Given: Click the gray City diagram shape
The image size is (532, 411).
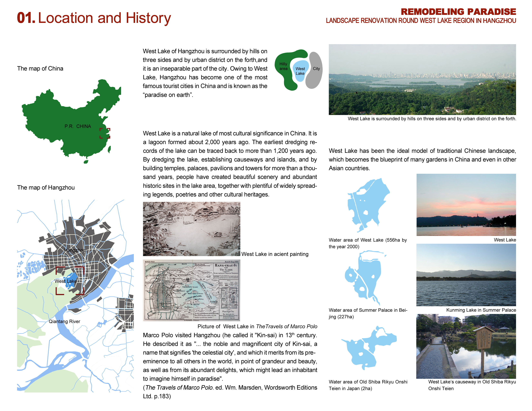Looking at the screenshot, I should coord(315,70).
